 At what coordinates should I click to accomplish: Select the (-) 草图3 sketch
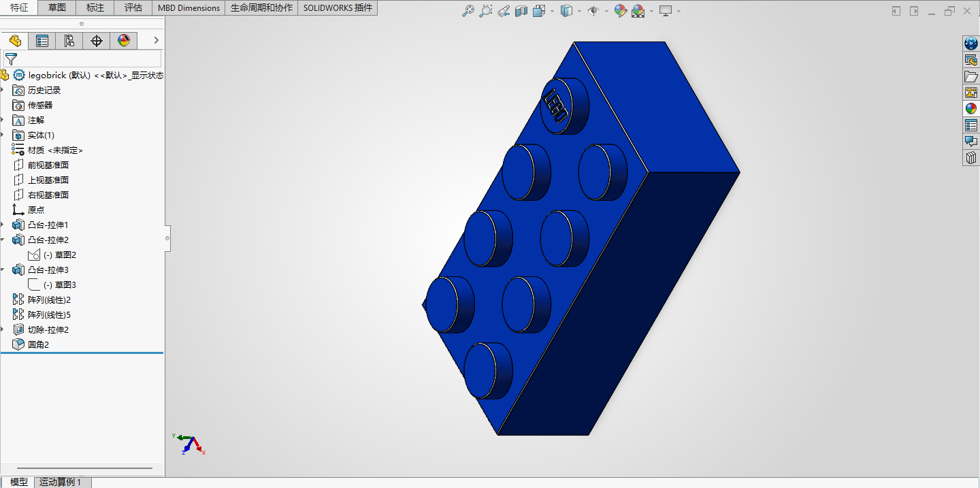pos(52,284)
